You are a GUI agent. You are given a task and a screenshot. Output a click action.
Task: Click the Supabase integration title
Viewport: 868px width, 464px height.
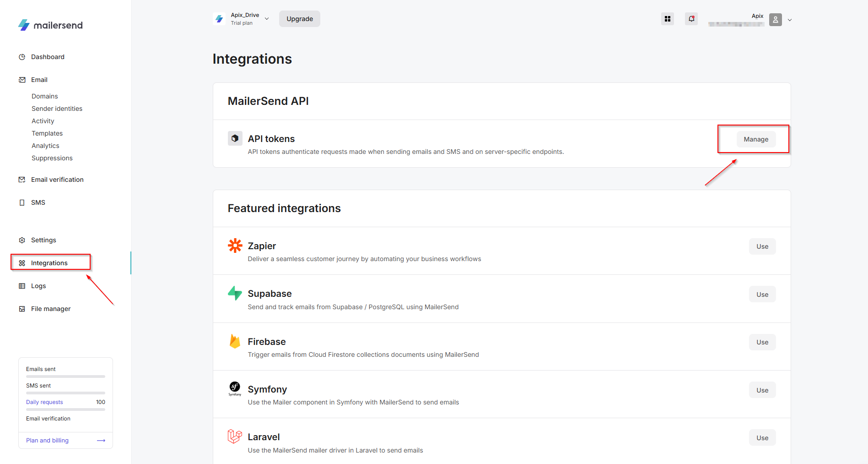tap(270, 294)
